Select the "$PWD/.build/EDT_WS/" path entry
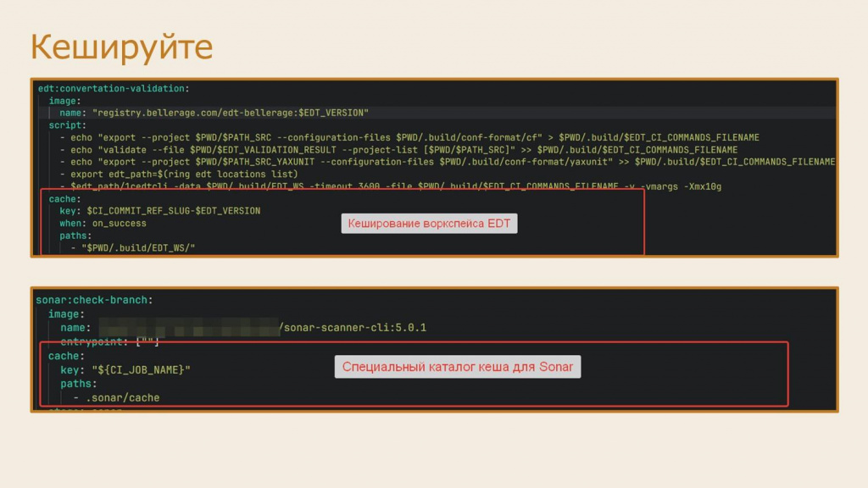This screenshot has height=488, width=868. pos(138,248)
